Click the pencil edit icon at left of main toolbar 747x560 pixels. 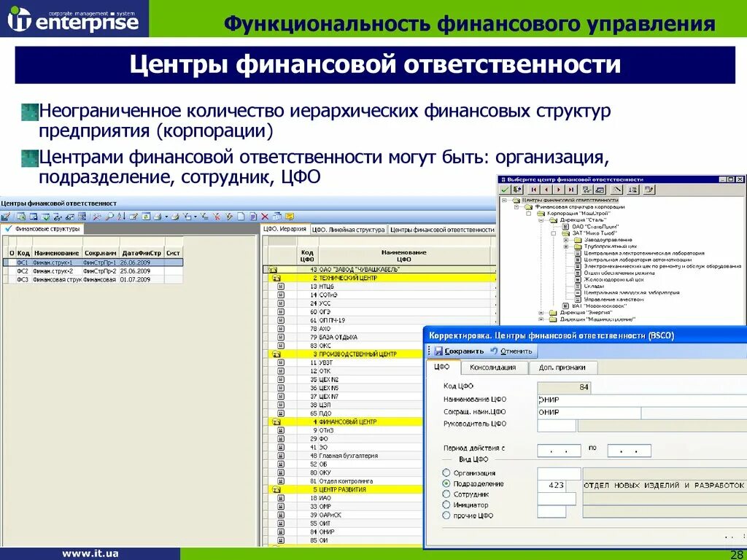(x=6, y=217)
